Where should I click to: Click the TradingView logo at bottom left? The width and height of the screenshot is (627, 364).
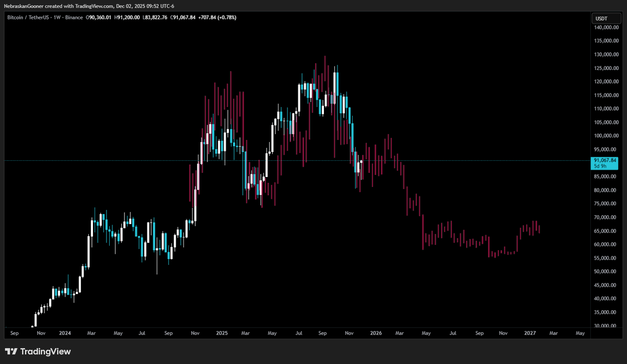pos(38,351)
